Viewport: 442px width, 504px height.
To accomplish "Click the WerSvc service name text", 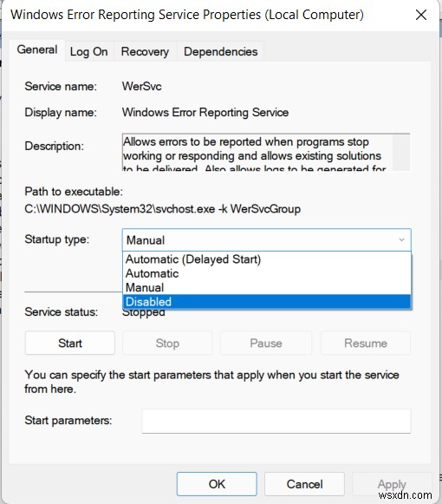I will 141,87.
